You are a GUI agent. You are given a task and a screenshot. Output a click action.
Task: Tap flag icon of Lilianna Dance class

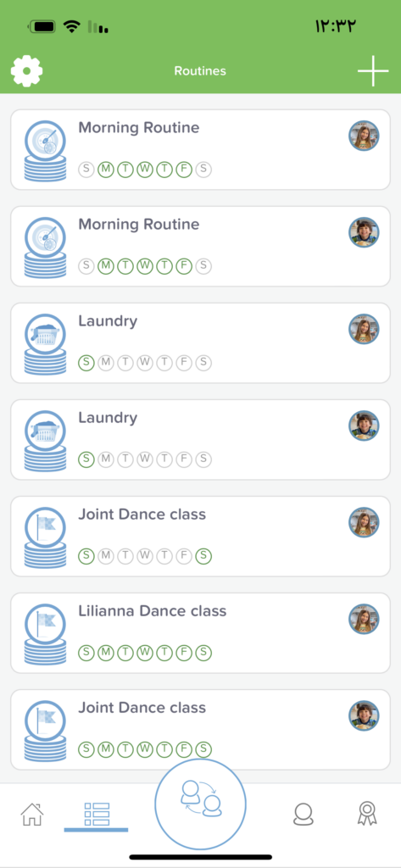45,634
